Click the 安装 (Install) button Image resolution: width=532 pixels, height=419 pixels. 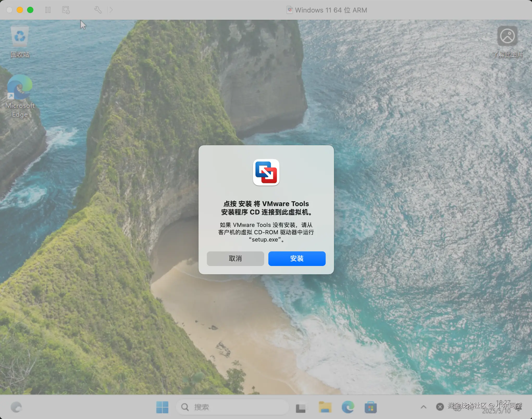point(297,258)
